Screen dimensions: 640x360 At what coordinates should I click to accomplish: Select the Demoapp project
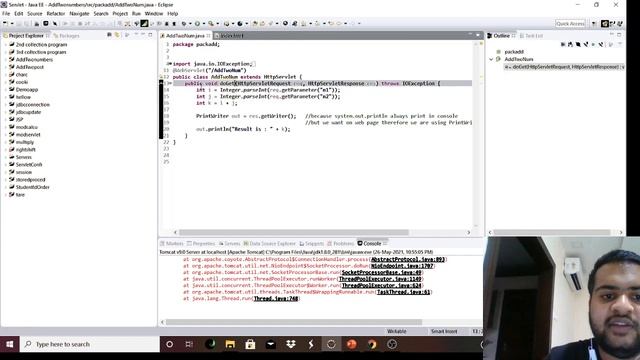pyautogui.click(x=27, y=89)
